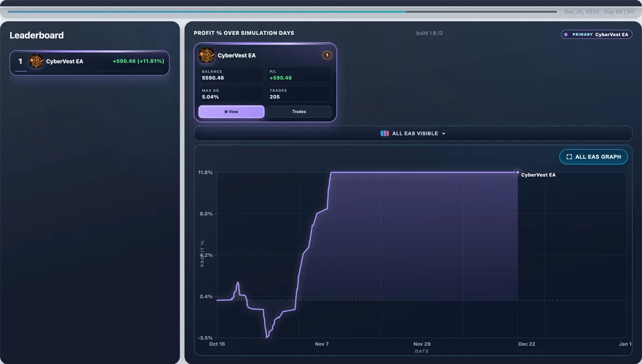Screen dimensions: 642x364
Task: Click the Profit % Over Simulation Days title
Action: click(x=243, y=33)
